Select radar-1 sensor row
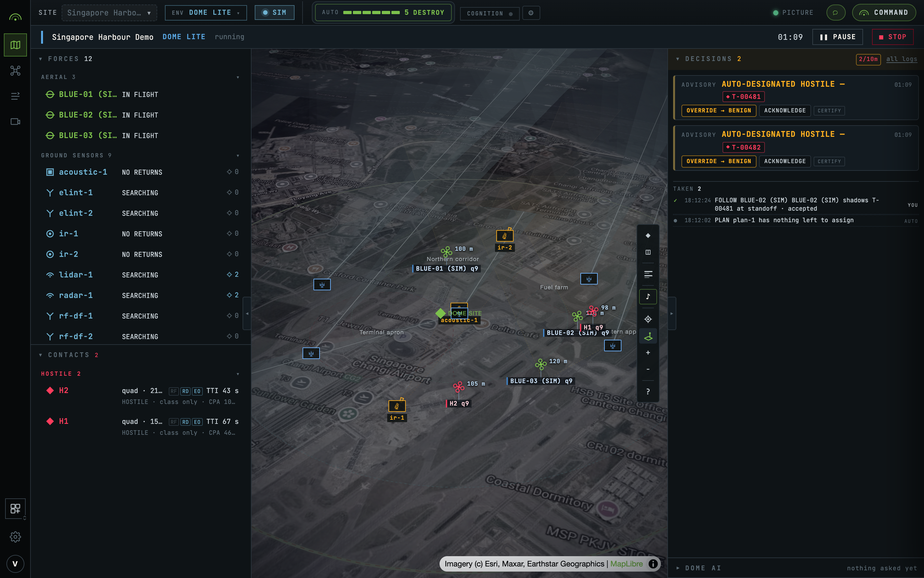The width and height of the screenshot is (924, 578). click(141, 295)
